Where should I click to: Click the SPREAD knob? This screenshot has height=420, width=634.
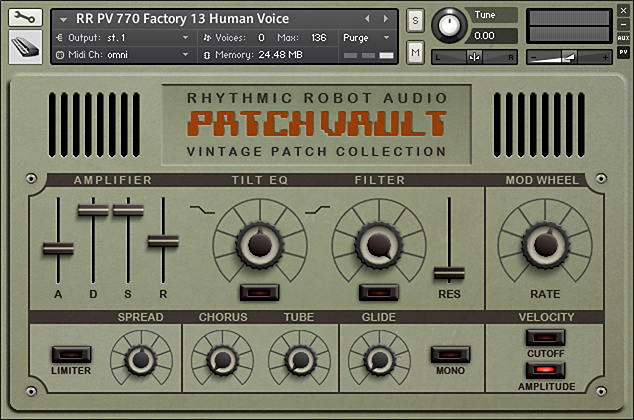click(141, 359)
